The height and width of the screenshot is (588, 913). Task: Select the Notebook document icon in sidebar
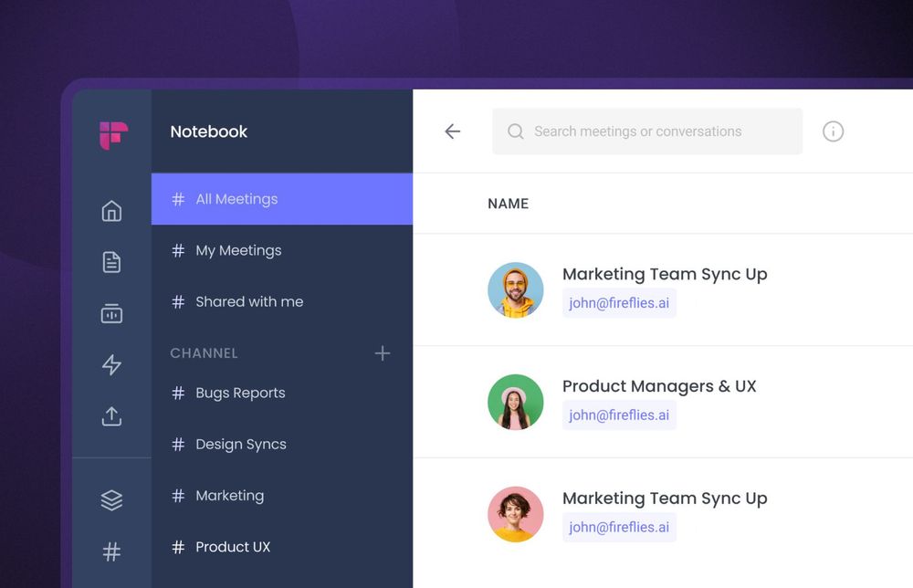[x=111, y=261]
